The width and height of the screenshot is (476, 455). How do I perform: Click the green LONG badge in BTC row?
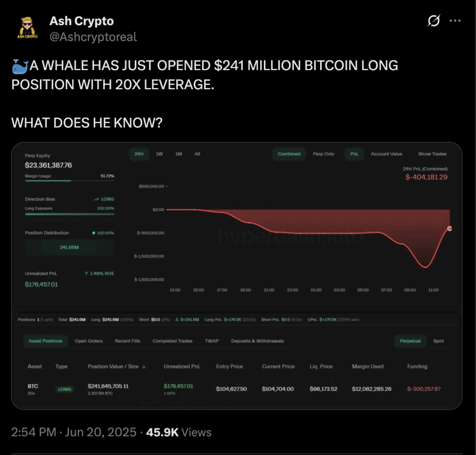[x=65, y=389]
